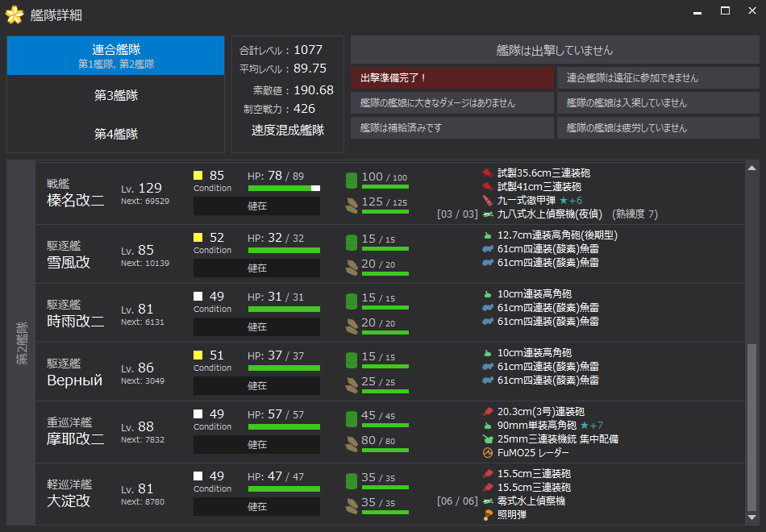Click the fuel drum icon in 榛名改二 row
This screenshot has height=532, width=766.
[x=351, y=180]
